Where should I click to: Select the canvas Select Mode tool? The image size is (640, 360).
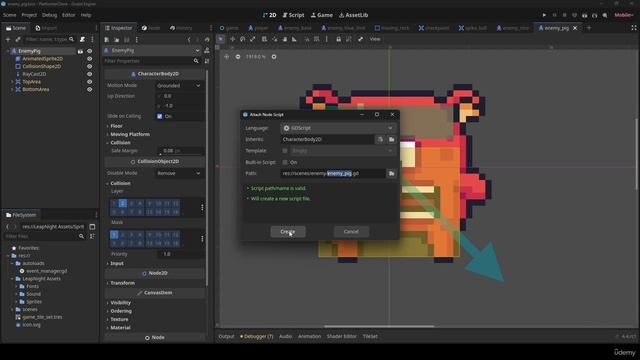[220, 39]
